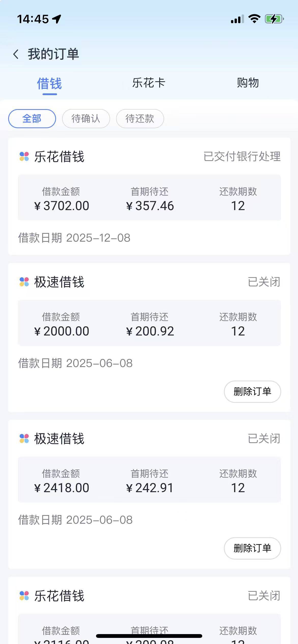
Task: Tap the clover logo beside first 乐花借钱
Action: 24,156
